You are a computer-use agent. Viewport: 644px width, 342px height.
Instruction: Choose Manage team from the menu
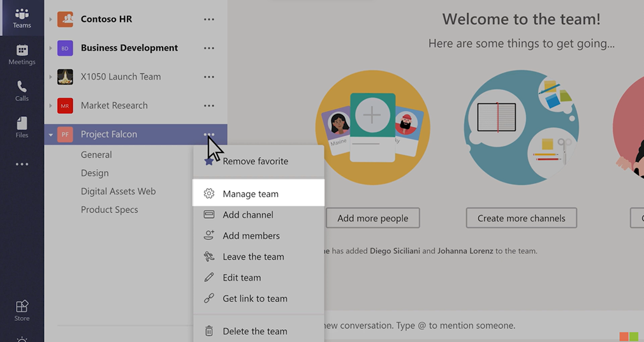pyautogui.click(x=258, y=193)
